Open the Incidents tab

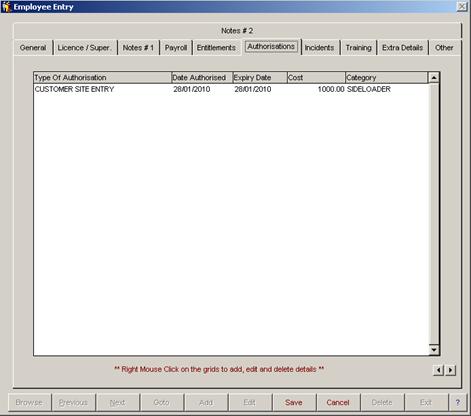tap(319, 48)
